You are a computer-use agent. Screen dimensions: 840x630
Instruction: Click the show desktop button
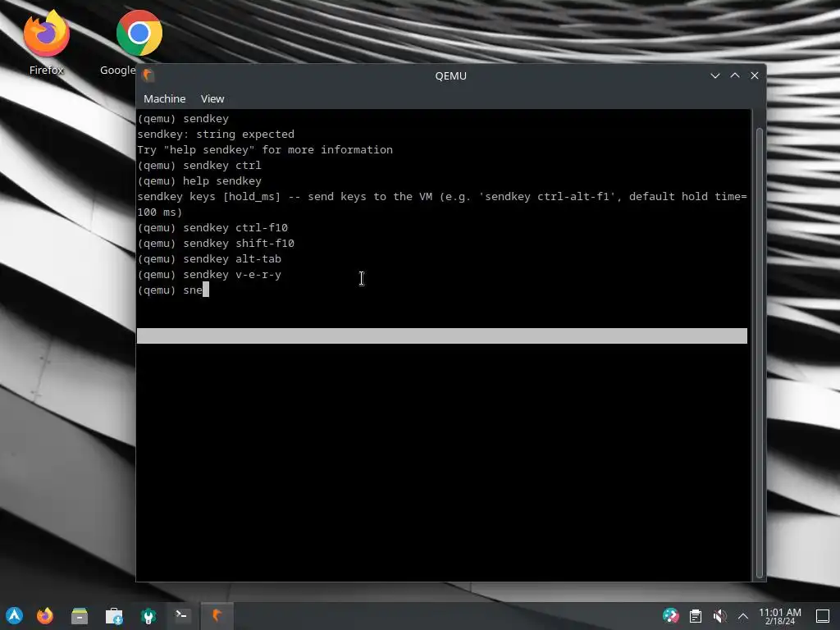[822, 616]
